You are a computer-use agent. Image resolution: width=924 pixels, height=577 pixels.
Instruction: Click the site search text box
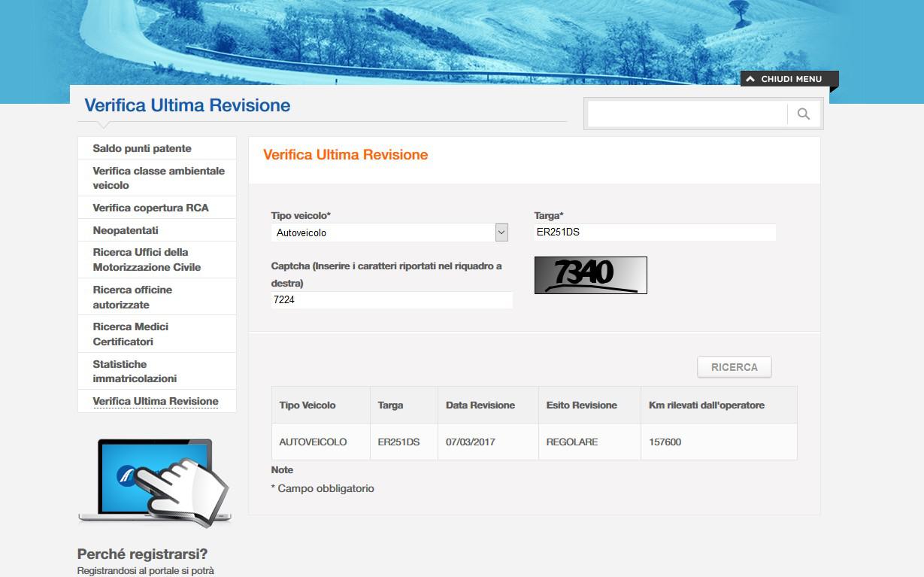(686, 114)
